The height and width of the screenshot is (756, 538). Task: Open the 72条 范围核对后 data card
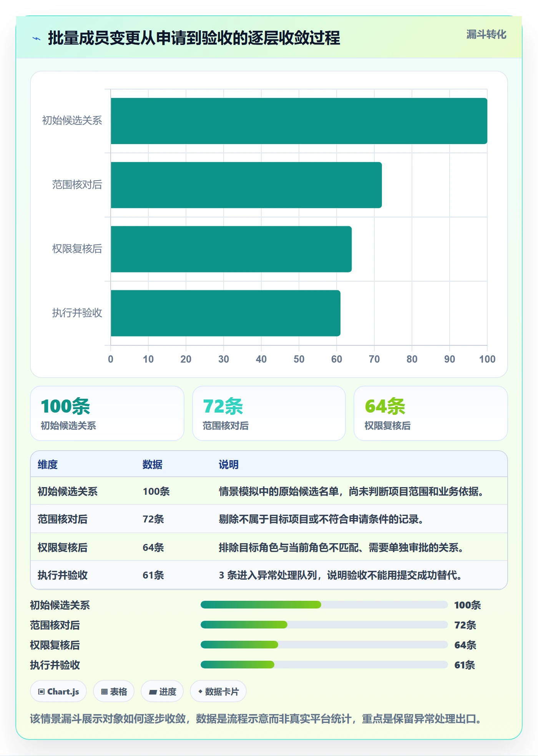click(x=269, y=413)
